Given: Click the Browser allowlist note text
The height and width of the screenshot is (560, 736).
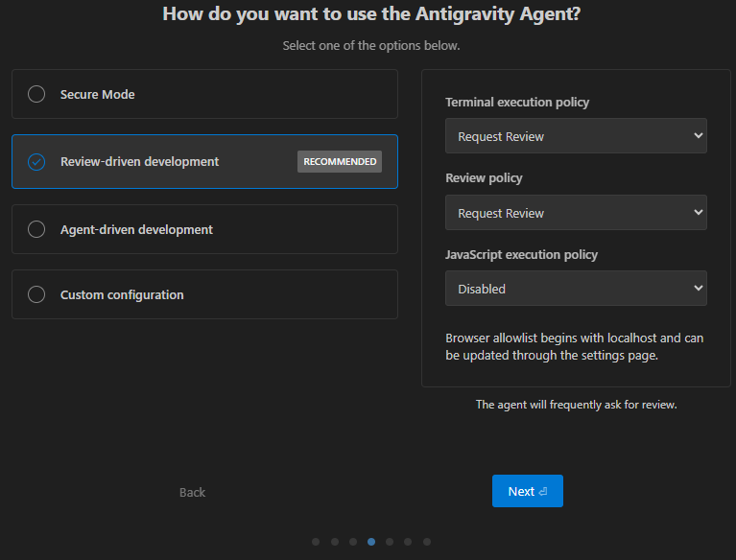Looking at the screenshot, I should click(x=575, y=346).
